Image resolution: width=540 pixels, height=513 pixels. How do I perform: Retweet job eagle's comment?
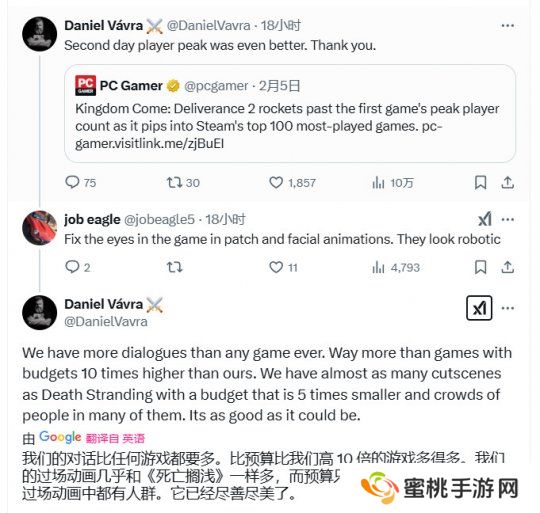175,267
